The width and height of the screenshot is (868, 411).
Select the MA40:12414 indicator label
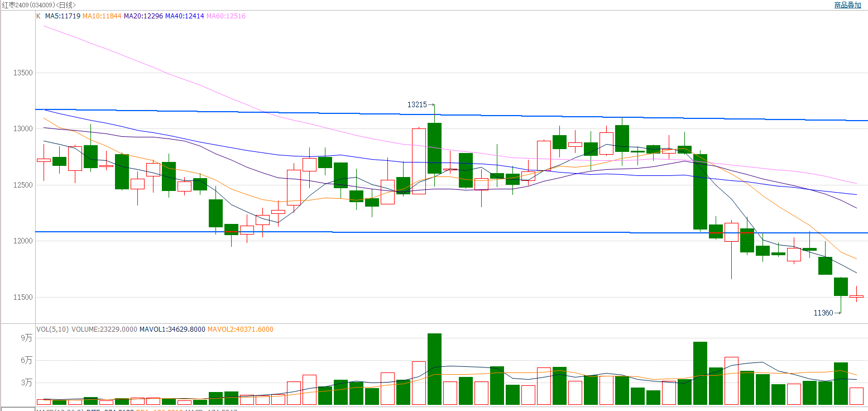185,16
